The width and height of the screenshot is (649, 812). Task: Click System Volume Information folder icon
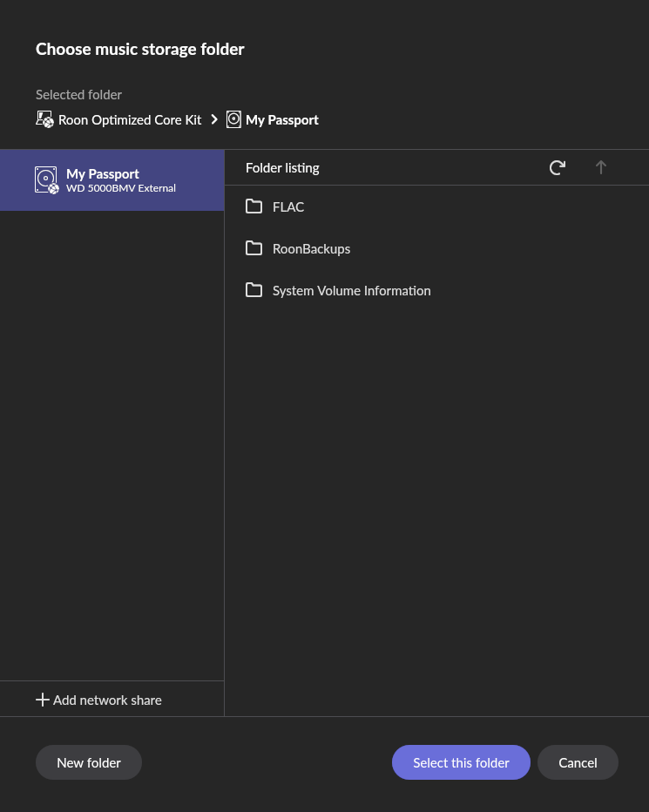tap(254, 290)
